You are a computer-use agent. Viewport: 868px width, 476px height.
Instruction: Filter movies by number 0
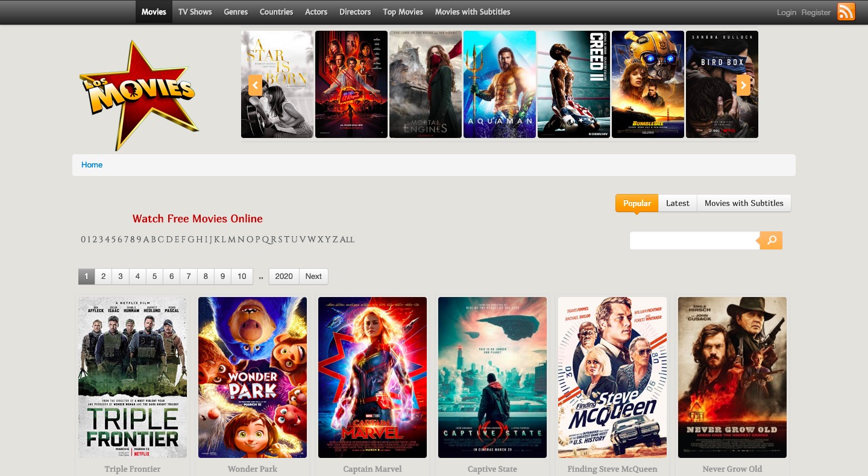click(x=84, y=239)
